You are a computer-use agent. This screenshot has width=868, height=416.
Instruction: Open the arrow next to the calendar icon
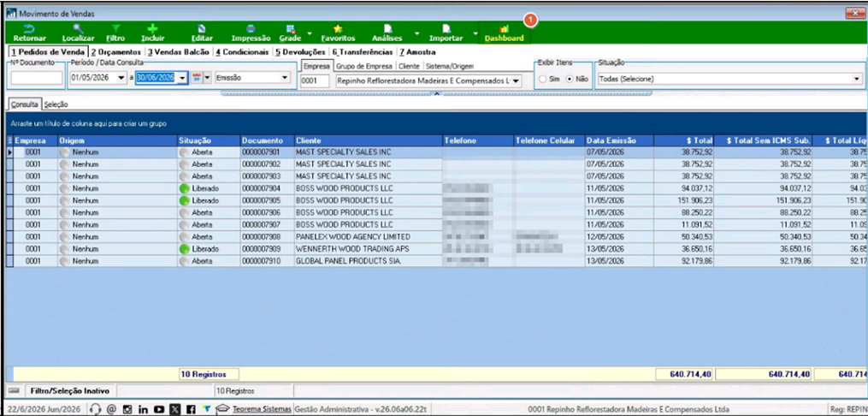(x=208, y=78)
